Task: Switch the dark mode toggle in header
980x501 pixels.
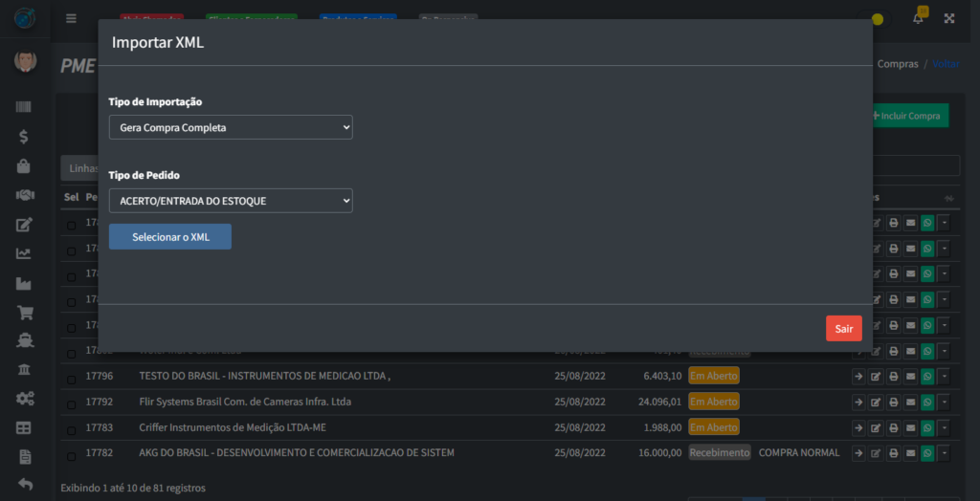Action: [878, 19]
